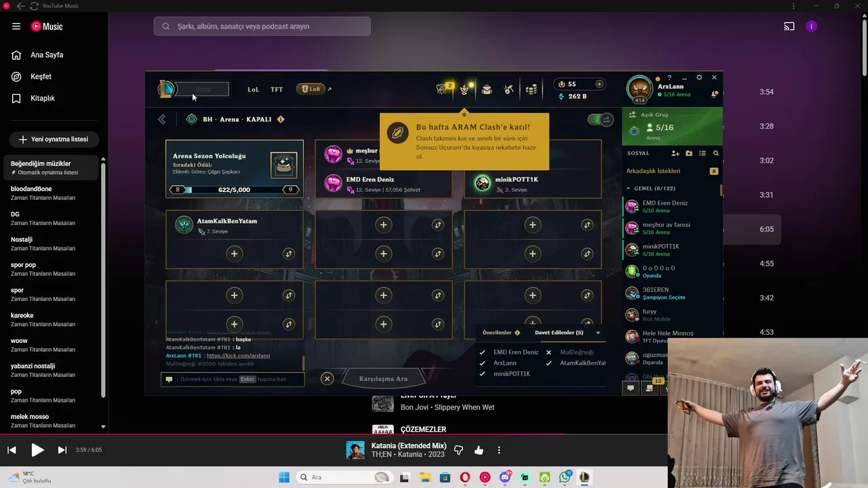Click the info icon beside KAPALI
This screenshot has width=868, height=488.
[x=281, y=119]
